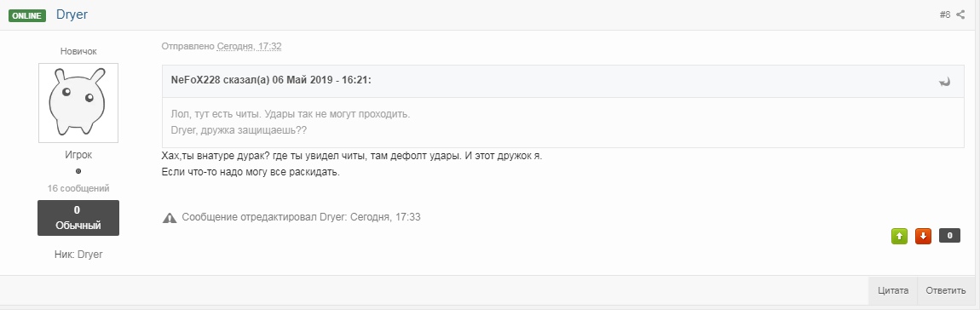
Task: Click the quoted text Лол, тут есть читы
Action: tap(216, 115)
